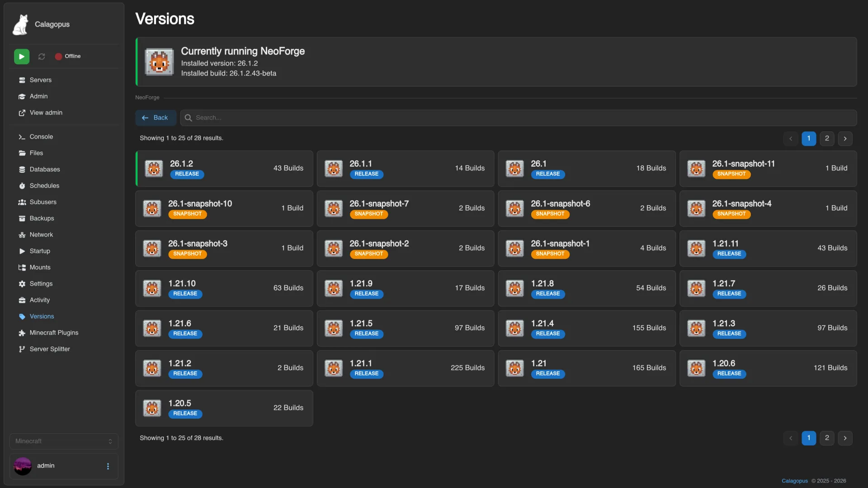Start the server with the green play button
Image resolution: width=868 pixels, height=488 pixels.
click(22, 56)
